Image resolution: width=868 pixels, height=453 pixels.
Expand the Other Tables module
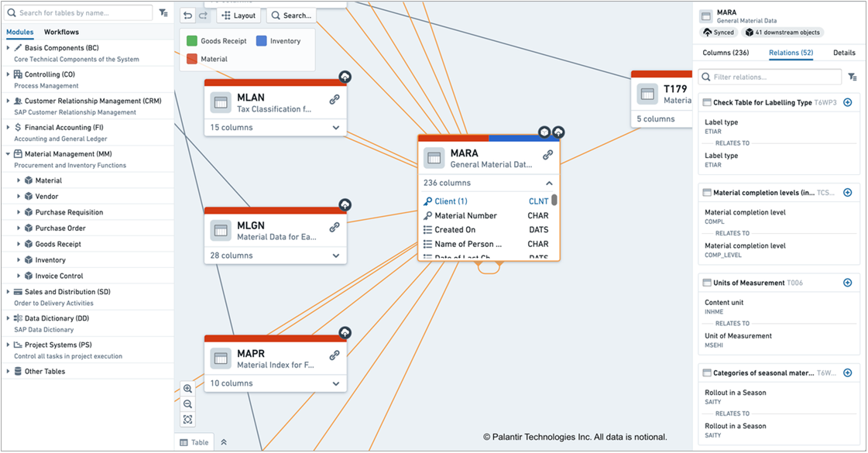(8, 372)
